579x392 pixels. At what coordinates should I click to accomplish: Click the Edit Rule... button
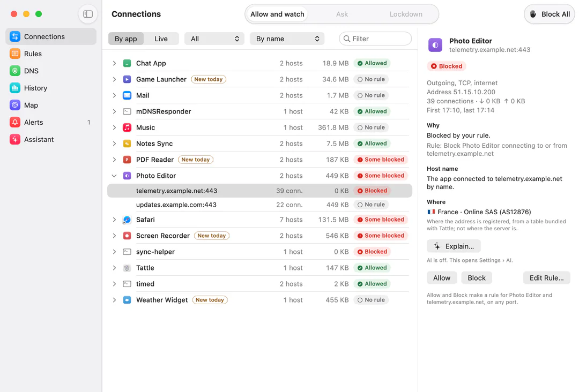pyautogui.click(x=546, y=278)
